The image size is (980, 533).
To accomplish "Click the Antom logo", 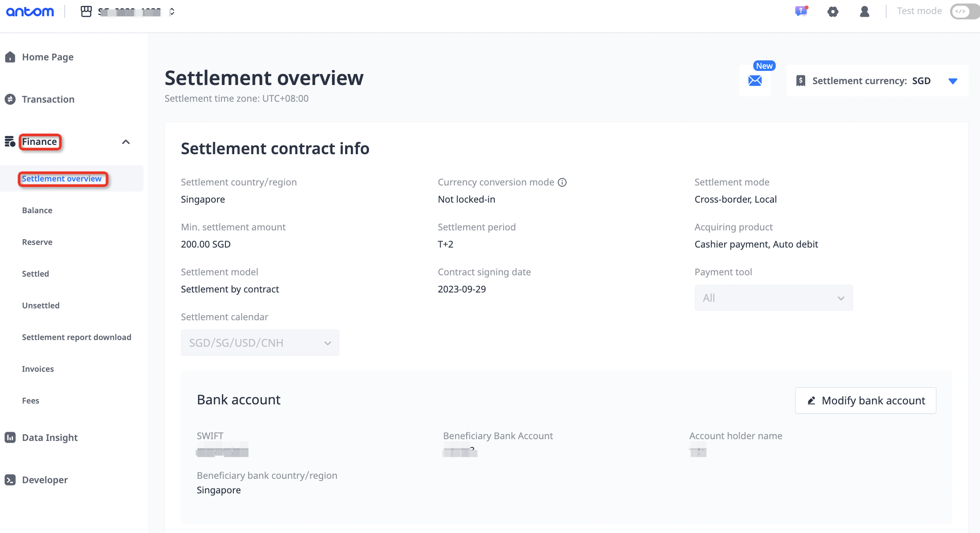I will (30, 12).
